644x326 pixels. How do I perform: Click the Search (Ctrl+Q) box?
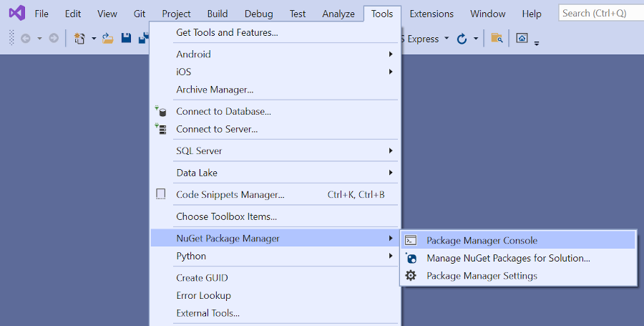(600, 14)
